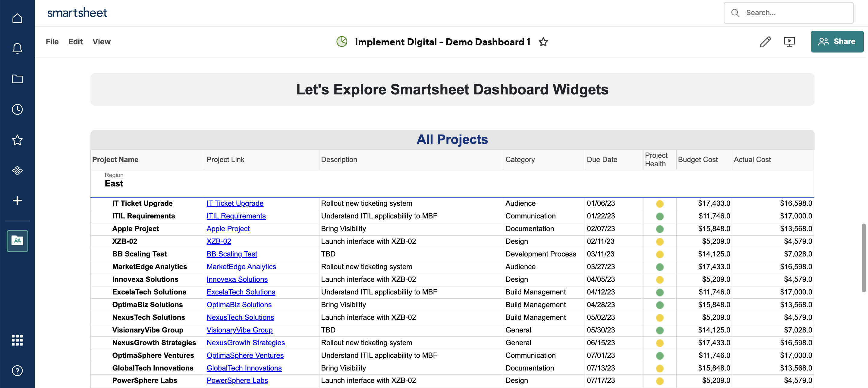This screenshot has height=388, width=868.
Task: Open OptimaSphere Ventures link
Action: pos(245,356)
